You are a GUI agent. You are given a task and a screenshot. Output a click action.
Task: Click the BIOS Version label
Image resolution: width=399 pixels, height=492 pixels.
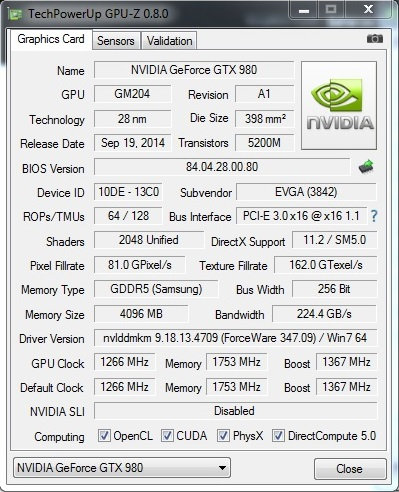(x=53, y=169)
